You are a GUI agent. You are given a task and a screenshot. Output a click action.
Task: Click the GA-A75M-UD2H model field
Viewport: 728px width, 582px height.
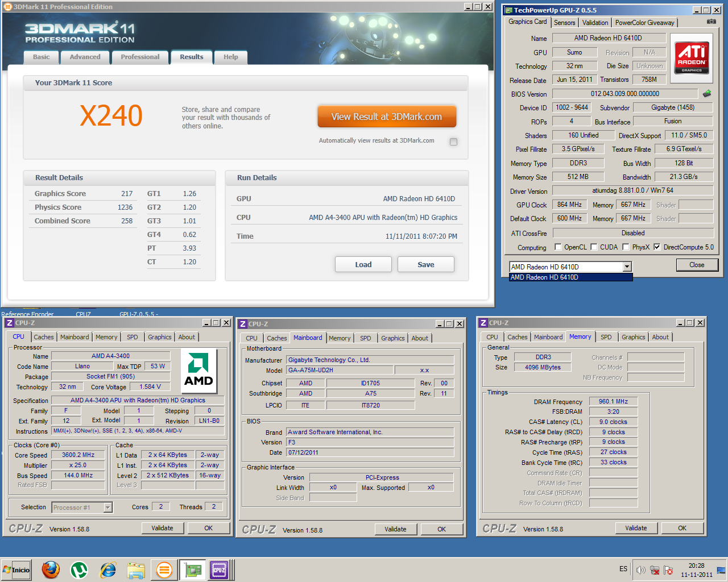click(340, 370)
